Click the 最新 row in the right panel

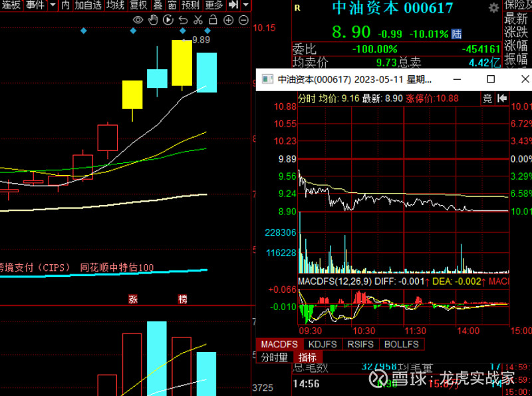click(516, 19)
